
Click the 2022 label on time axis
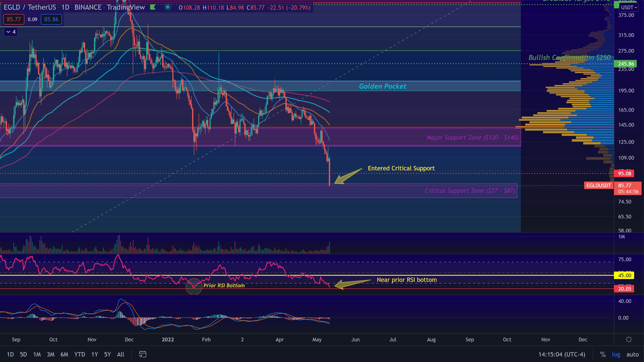pyautogui.click(x=168, y=340)
